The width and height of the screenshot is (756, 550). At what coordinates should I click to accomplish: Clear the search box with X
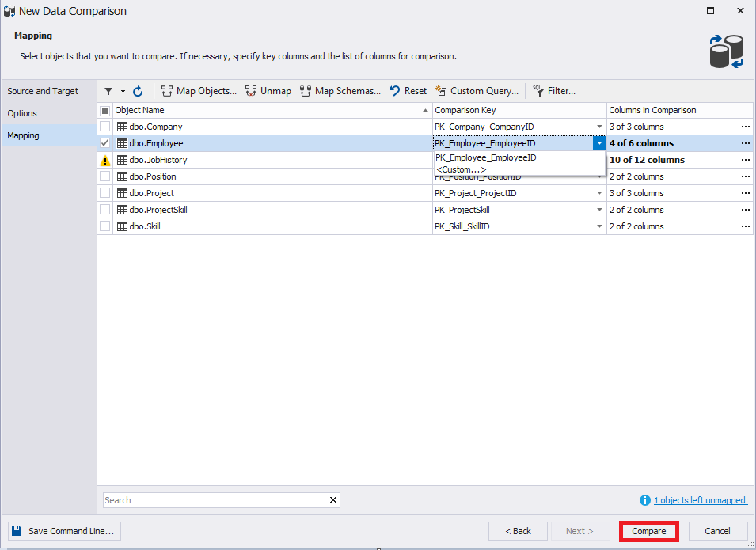coord(333,500)
